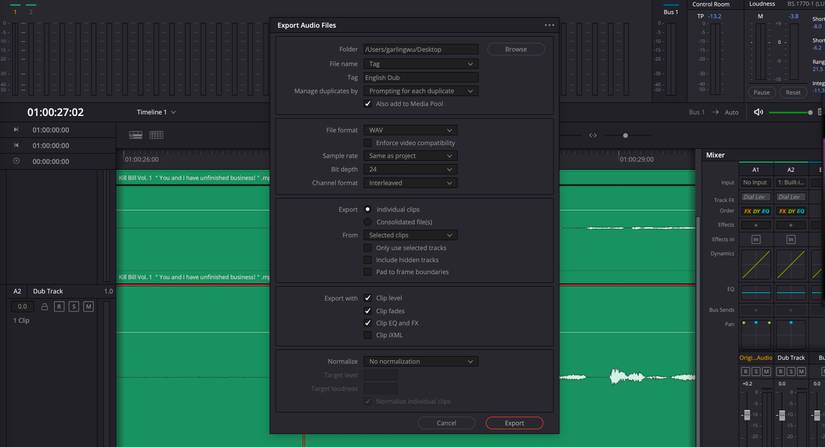Screen dimensions: 825x447
Task: Click the Auto monitor option next to Bus 1
Action: (731, 112)
